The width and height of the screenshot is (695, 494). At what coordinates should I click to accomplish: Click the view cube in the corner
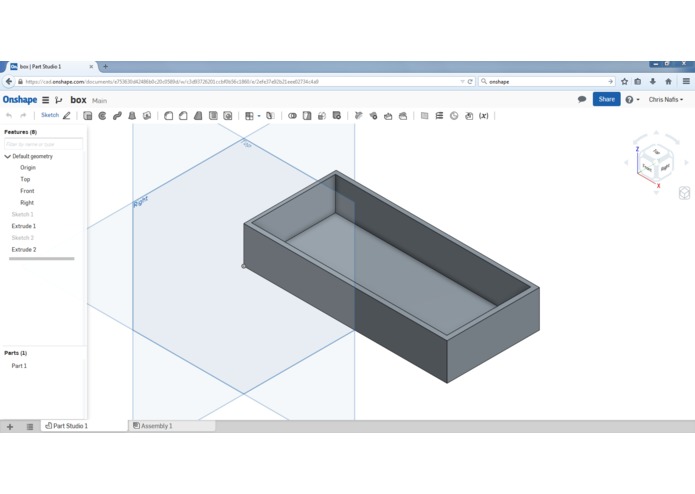(x=656, y=163)
